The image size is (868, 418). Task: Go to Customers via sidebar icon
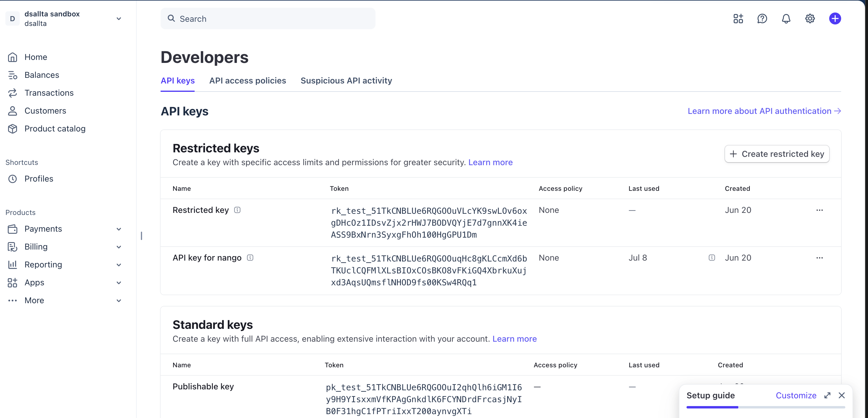(x=13, y=111)
